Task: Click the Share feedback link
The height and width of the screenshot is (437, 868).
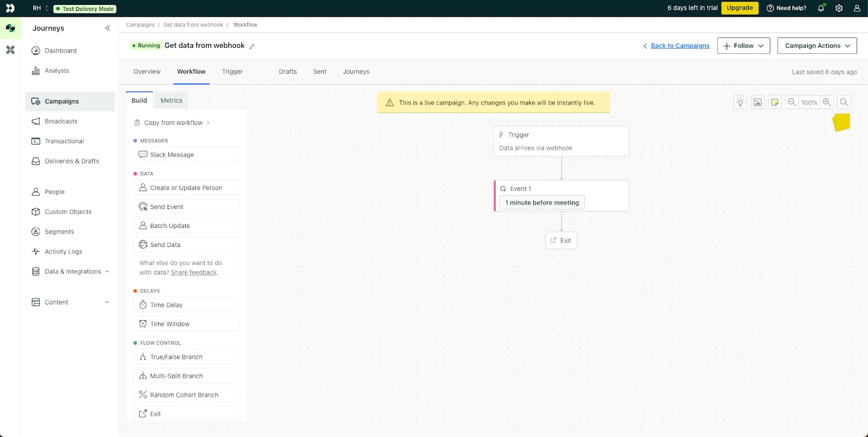Action: tap(194, 273)
